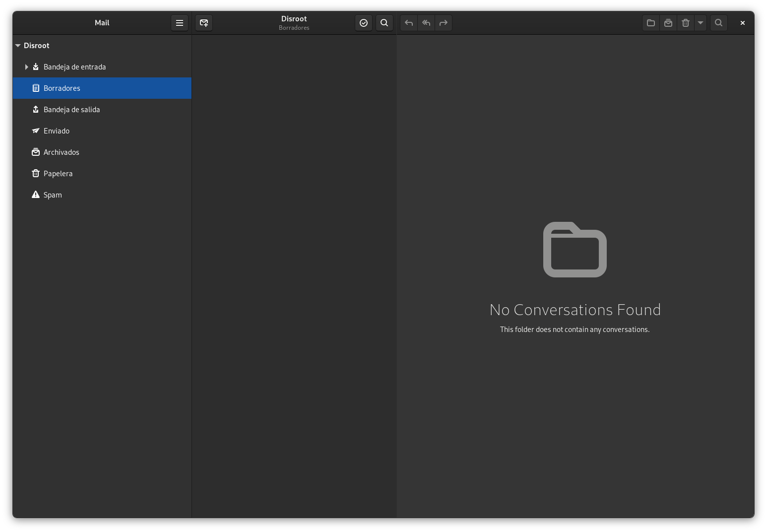The height and width of the screenshot is (532, 767).
Task: Archive conversation using toolbar icon
Action: click(x=668, y=23)
